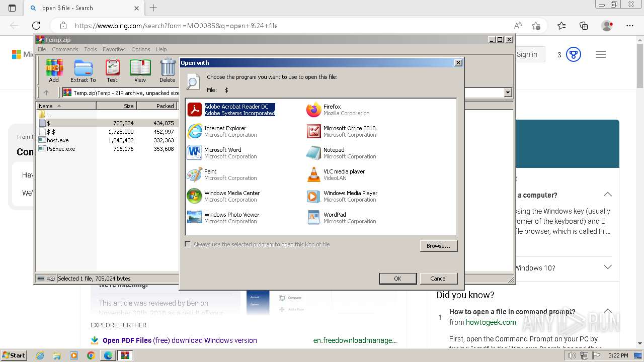
Task: Select host.exe in WinRAR list
Action: [107, 140]
